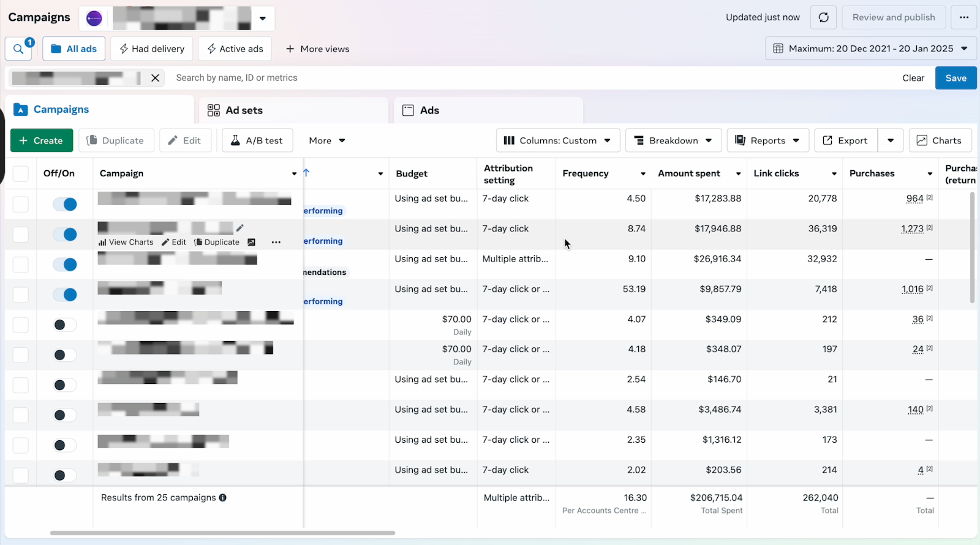
Task: Open the Frequency column header dropdown
Action: (643, 174)
